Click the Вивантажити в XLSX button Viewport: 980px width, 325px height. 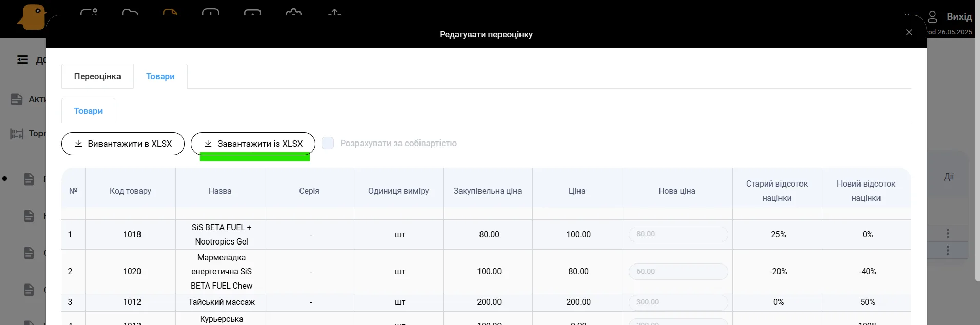(123, 144)
